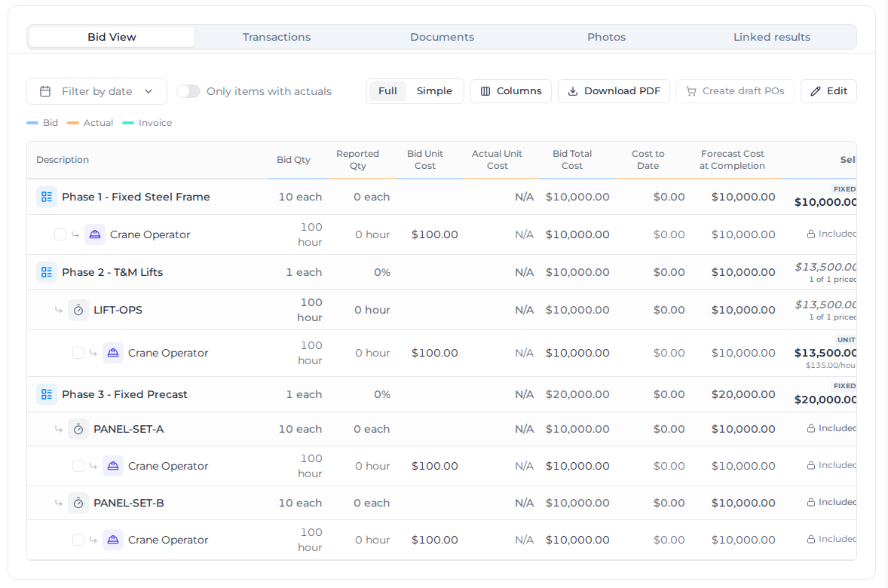888x588 pixels.
Task: Click the PANEL-SET-A stopwatch icon
Action: (x=78, y=430)
